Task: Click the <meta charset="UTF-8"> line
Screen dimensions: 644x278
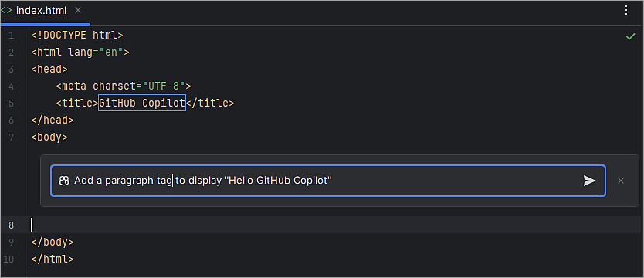Action: [124, 86]
